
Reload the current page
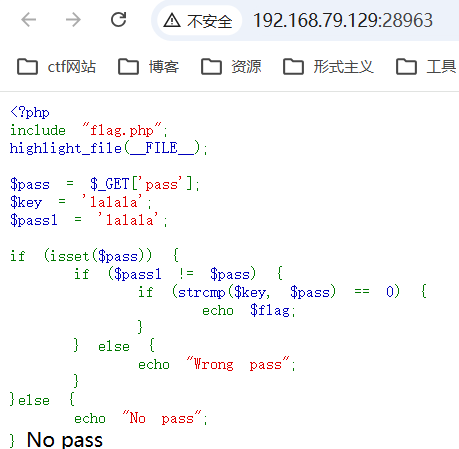pos(118,20)
